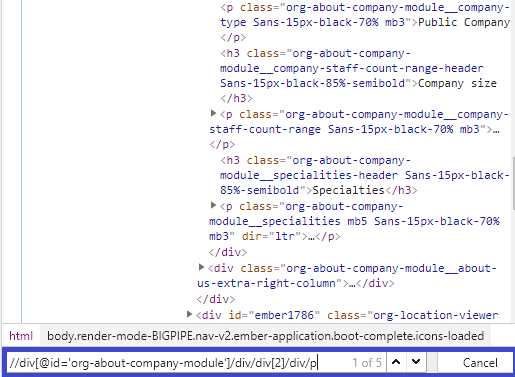This screenshot has width=515, height=377.
Task: Go to previous search result
Action: point(396,362)
